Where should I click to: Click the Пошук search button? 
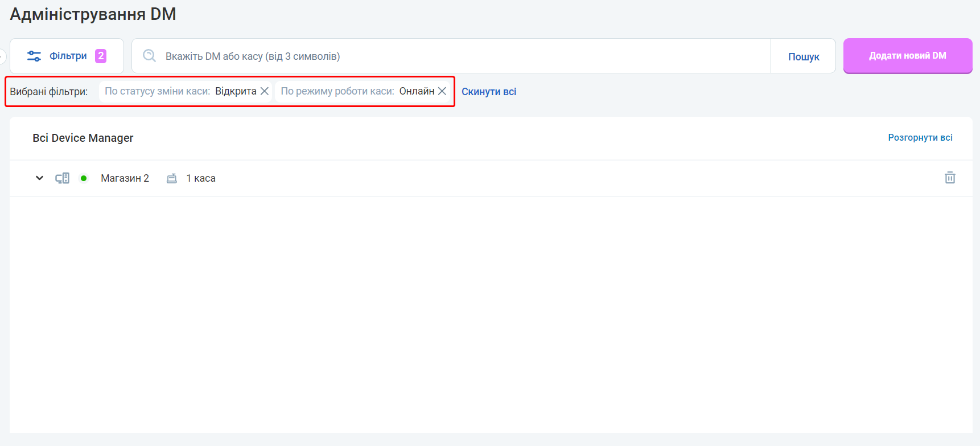click(804, 56)
